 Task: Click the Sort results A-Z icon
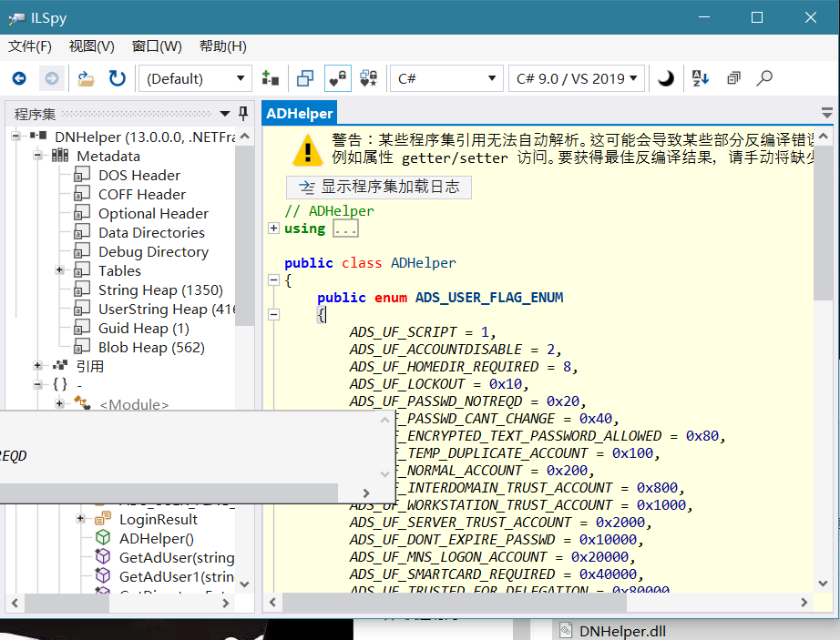(x=701, y=79)
